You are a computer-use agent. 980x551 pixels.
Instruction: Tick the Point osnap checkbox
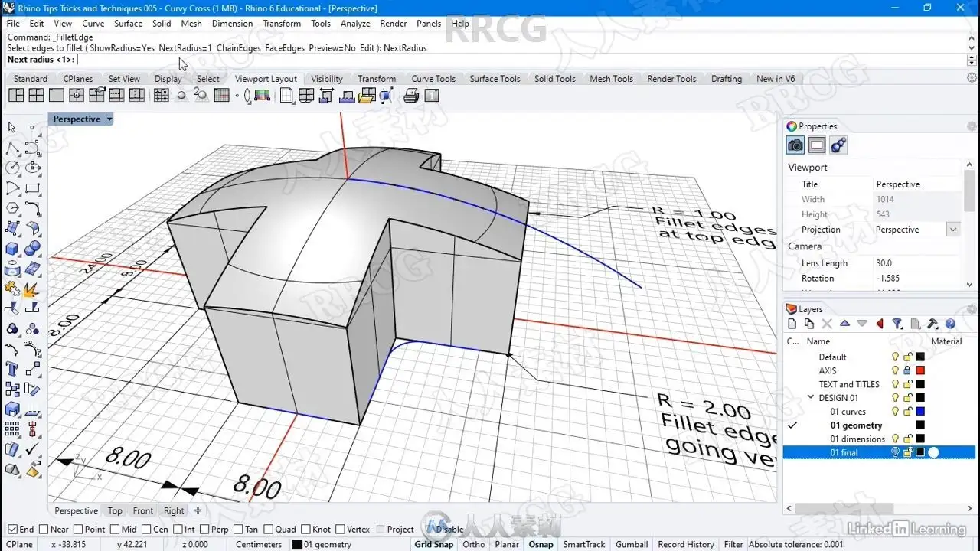click(x=78, y=529)
